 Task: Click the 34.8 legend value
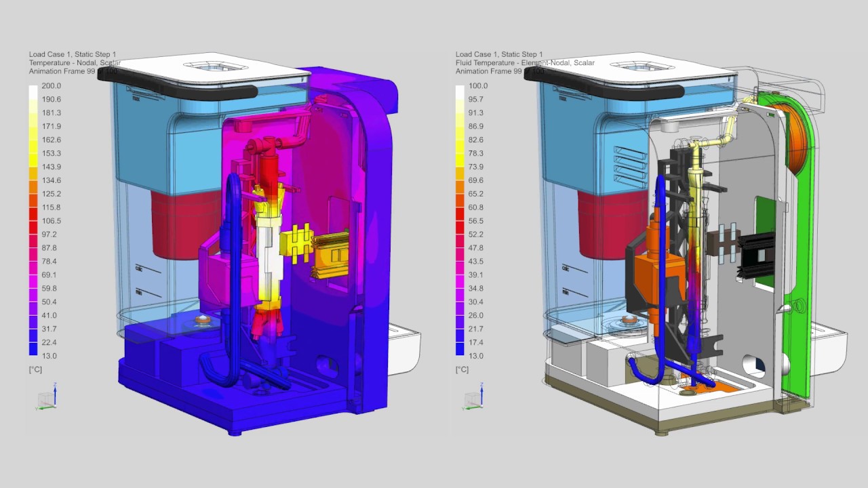(x=476, y=289)
